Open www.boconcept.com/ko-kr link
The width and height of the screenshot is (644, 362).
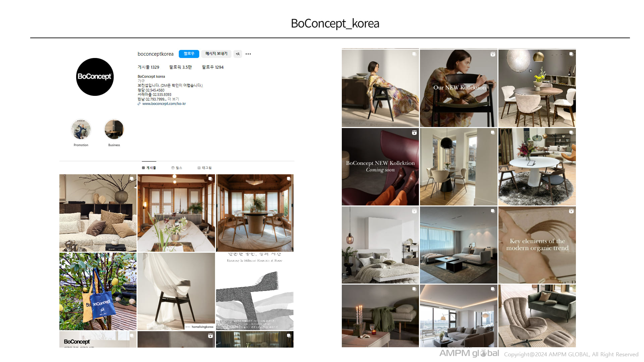click(x=164, y=104)
